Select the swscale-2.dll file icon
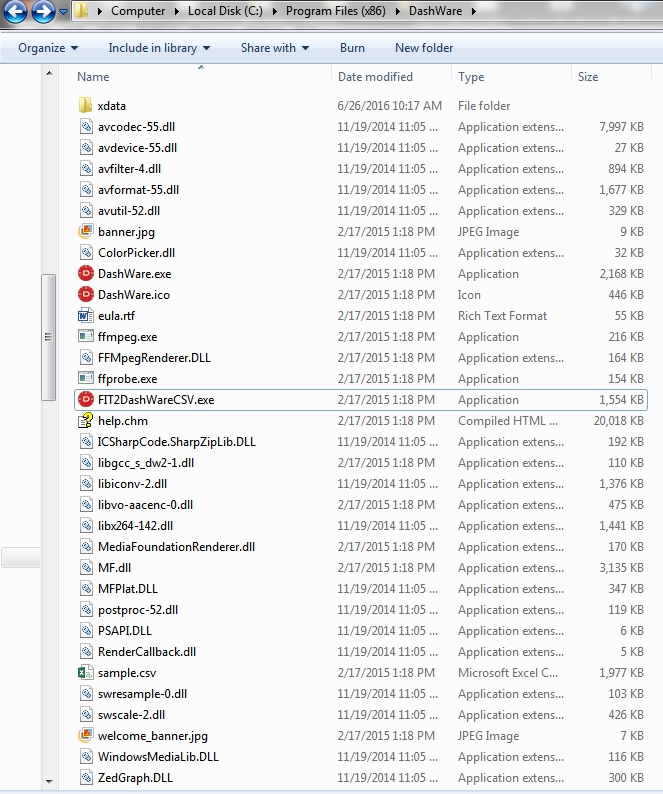 coord(86,714)
